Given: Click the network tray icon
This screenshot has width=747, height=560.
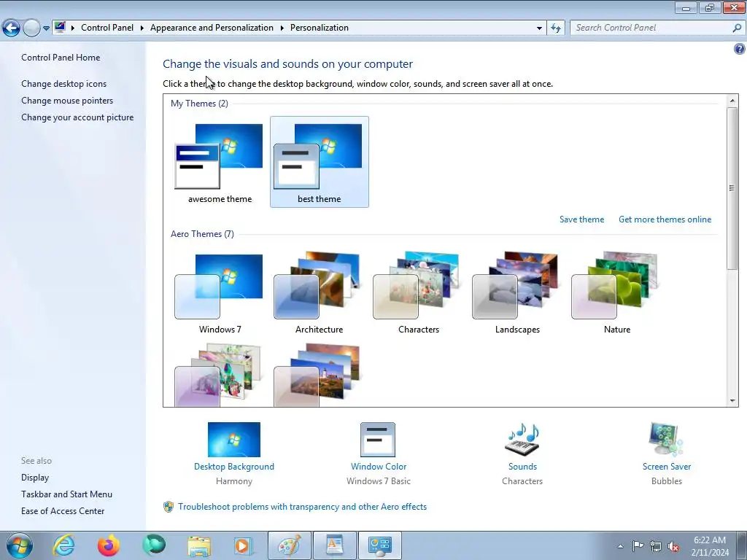Looking at the screenshot, I should pos(656,546).
